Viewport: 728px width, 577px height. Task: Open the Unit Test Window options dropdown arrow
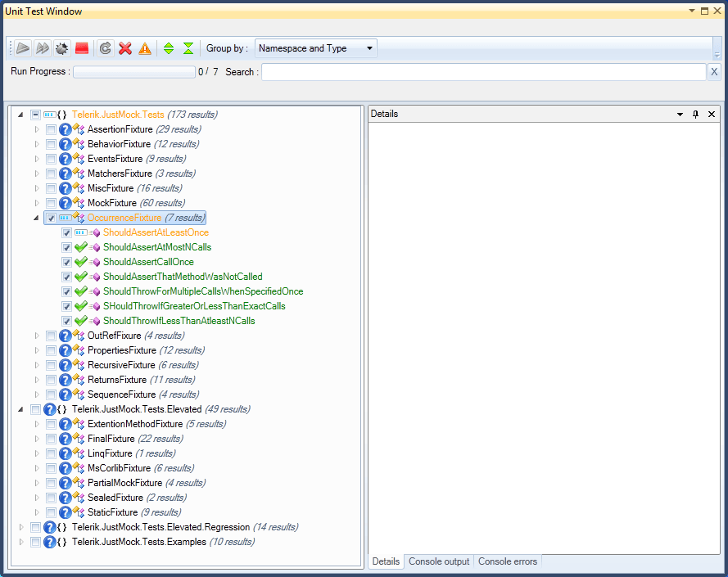pos(692,11)
